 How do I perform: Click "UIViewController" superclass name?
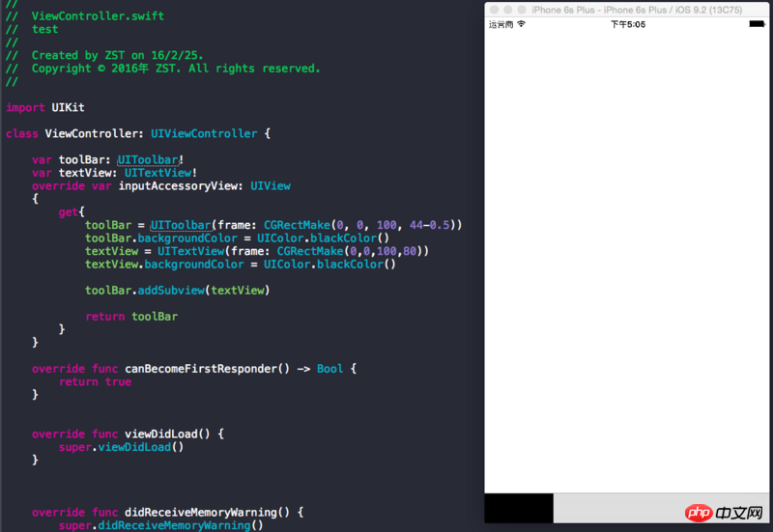[x=204, y=133]
